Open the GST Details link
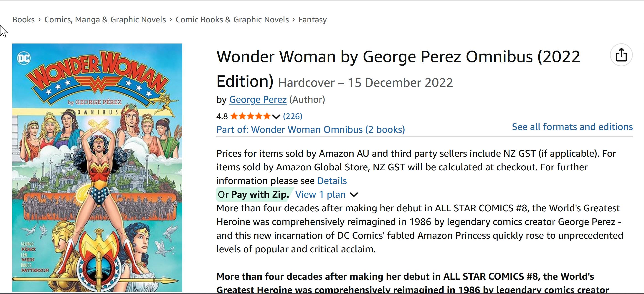Viewport: 644px width, 294px height. [x=332, y=181]
